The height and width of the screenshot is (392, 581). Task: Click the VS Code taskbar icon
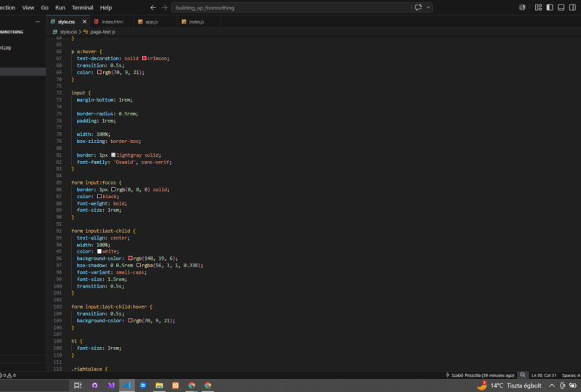click(x=127, y=385)
